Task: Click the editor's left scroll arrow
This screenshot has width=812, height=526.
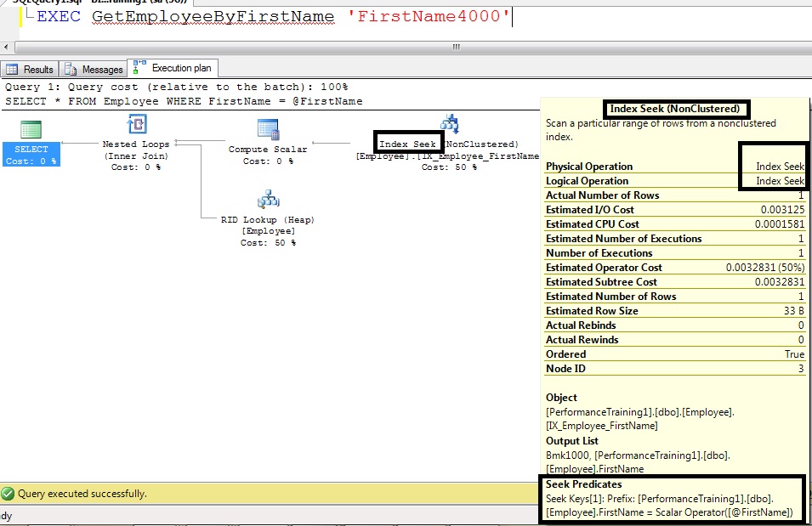Action: pyautogui.click(x=7, y=48)
